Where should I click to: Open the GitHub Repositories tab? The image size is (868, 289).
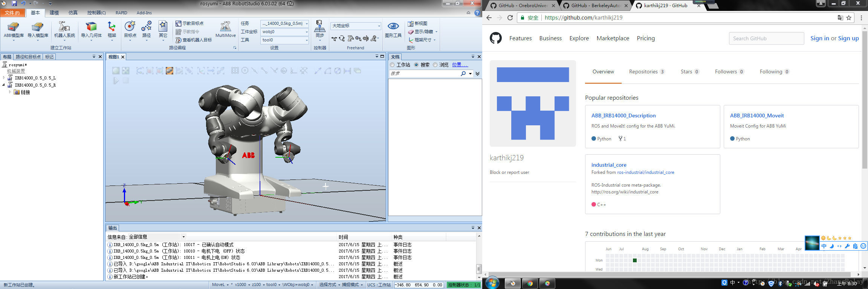pos(647,71)
